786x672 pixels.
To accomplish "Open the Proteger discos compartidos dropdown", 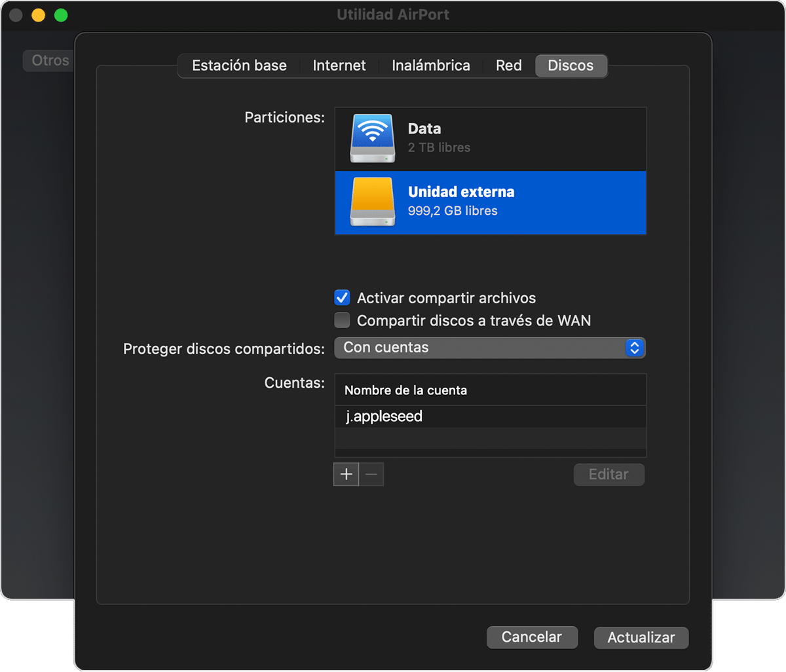I will (489, 348).
